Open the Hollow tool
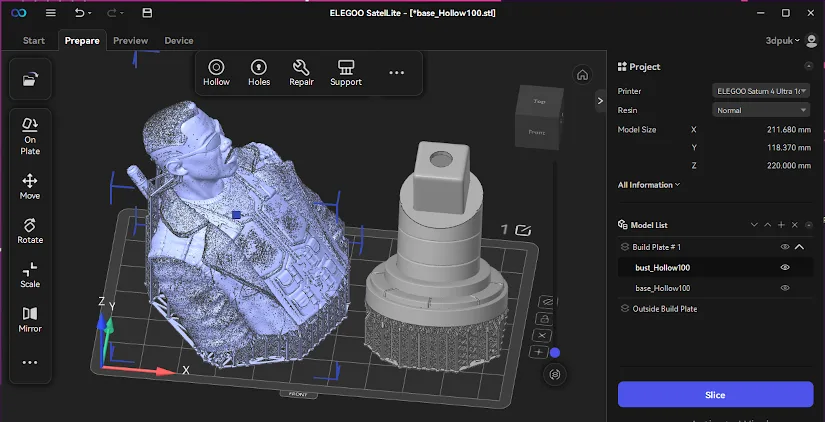This screenshot has width=825, height=422. coord(216,73)
